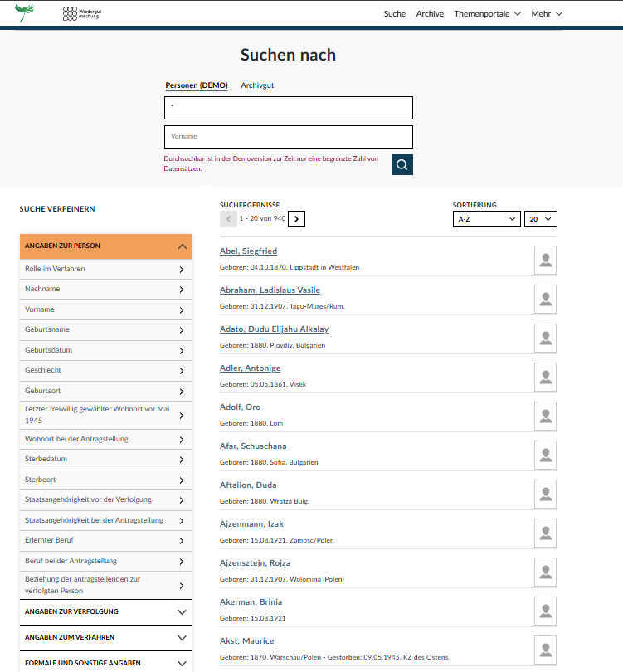
Task: Click the person icon beside Aftalion, Duda
Action: 545,494
